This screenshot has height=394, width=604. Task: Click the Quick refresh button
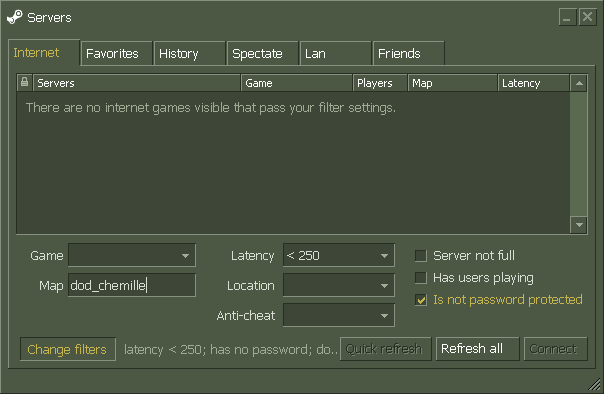tap(386, 349)
